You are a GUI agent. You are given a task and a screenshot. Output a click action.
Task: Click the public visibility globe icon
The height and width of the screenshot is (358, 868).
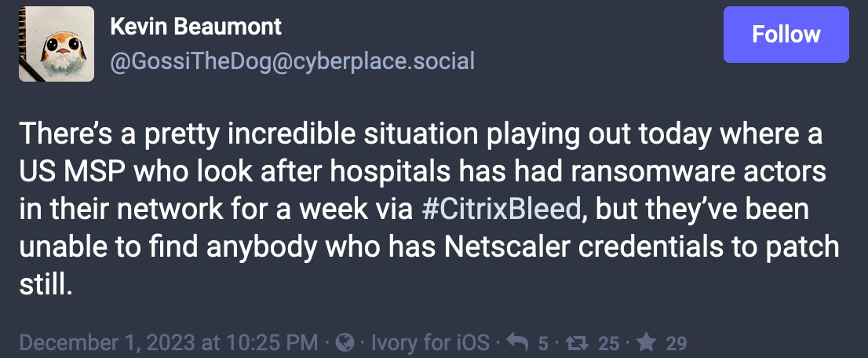[344, 343]
